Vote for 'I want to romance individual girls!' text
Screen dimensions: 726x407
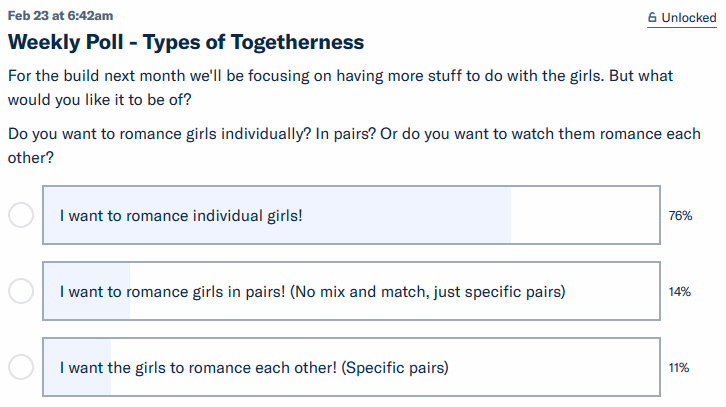coord(180,215)
